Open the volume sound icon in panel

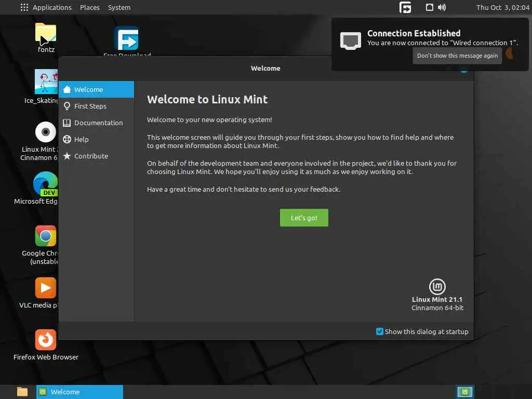(x=442, y=7)
